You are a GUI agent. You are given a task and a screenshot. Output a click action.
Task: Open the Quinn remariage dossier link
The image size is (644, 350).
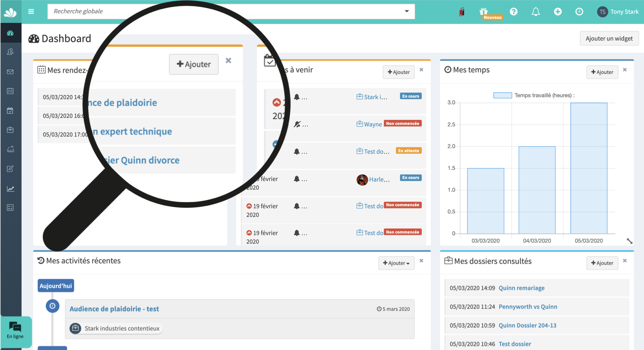(x=521, y=288)
